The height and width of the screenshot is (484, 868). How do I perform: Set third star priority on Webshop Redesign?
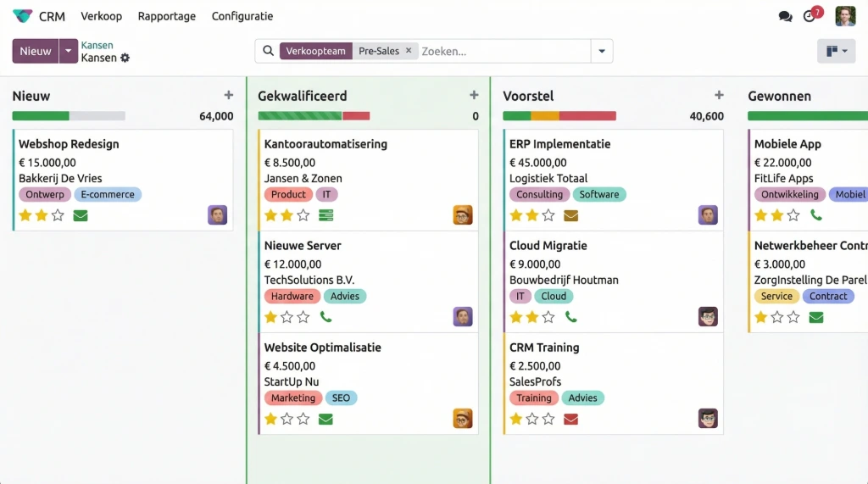pyautogui.click(x=58, y=215)
